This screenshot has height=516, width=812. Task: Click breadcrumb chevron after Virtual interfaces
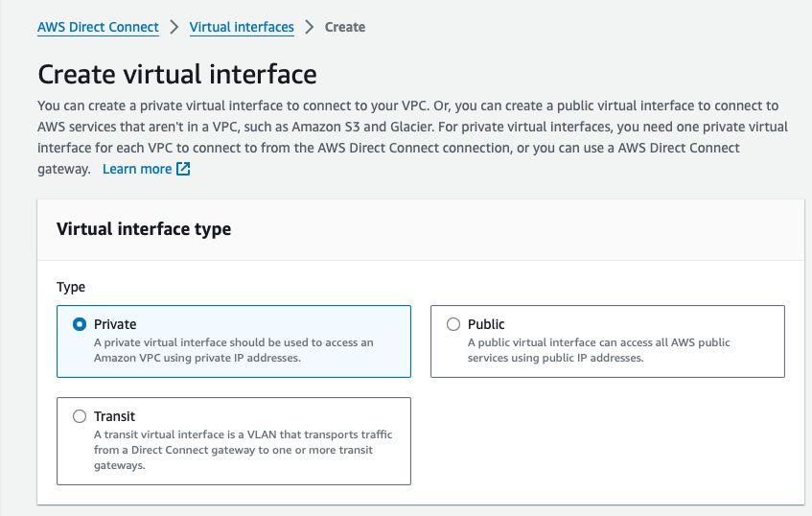309,27
